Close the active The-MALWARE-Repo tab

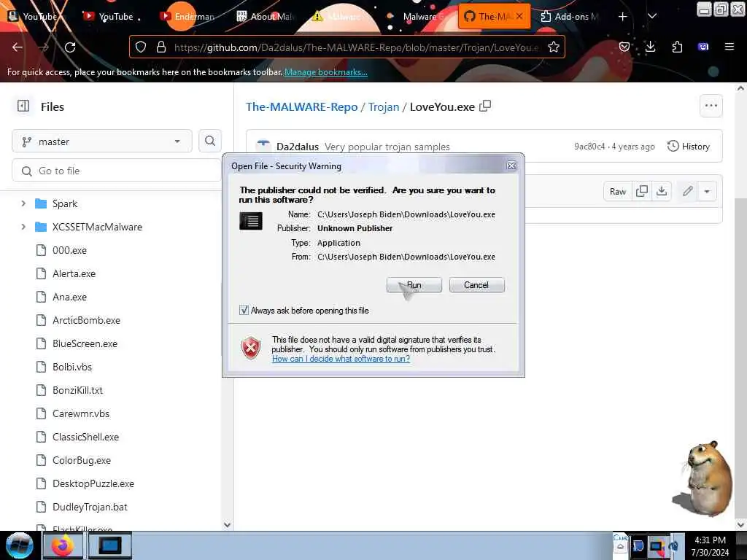(x=519, y=16)
